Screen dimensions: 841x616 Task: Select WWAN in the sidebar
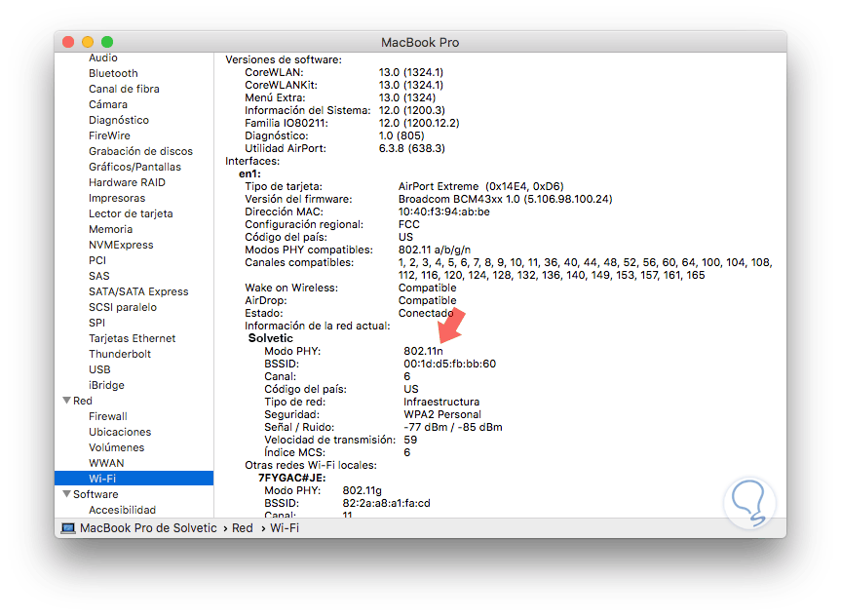coord(106,463)
